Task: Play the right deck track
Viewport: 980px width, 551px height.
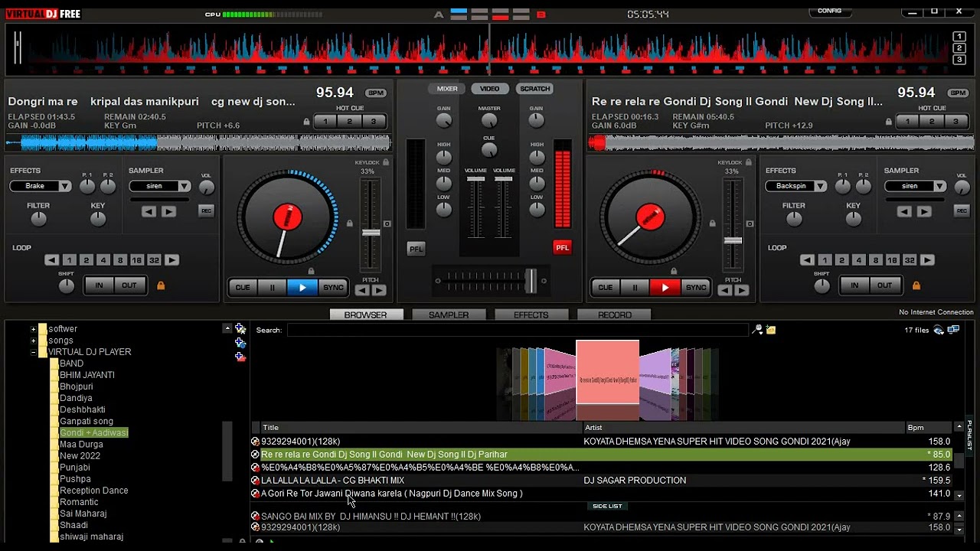Action: click(665, 288)
